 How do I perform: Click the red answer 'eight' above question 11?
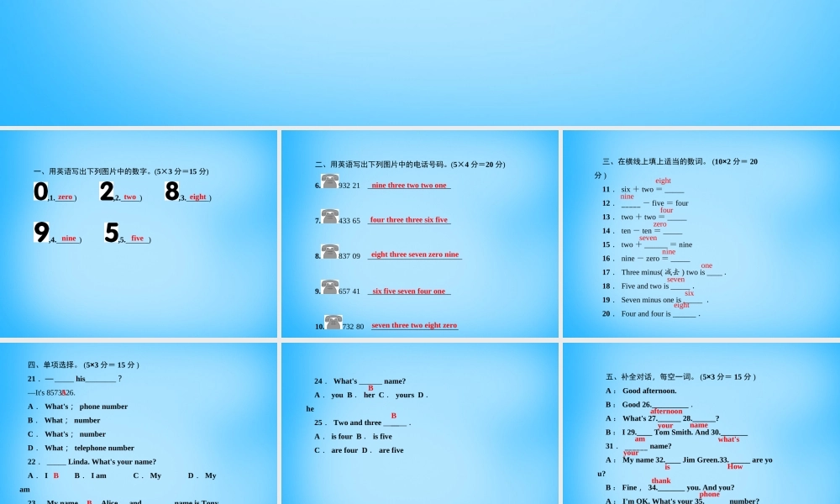point(663,180)
